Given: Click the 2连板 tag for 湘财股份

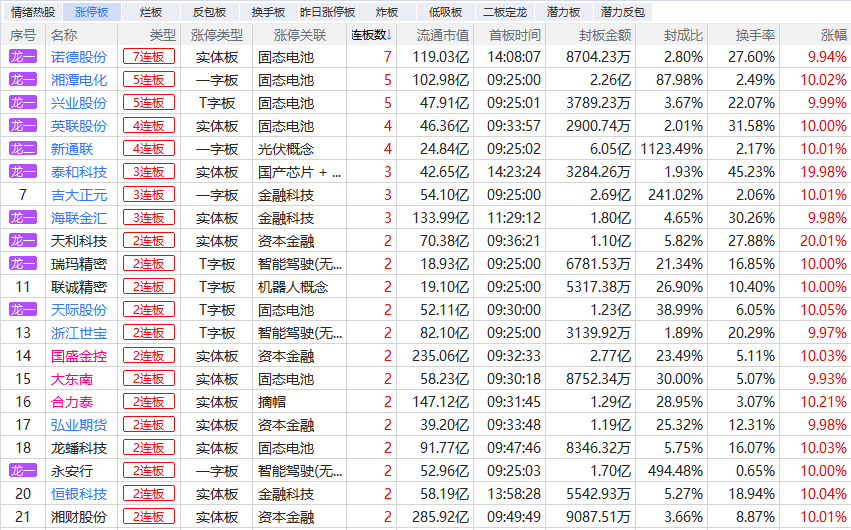Looking at the screenshot, I should point(149,517).
